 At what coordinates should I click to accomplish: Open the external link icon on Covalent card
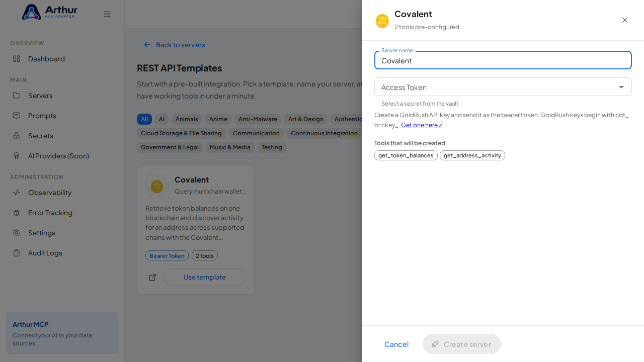click(152, 278)
